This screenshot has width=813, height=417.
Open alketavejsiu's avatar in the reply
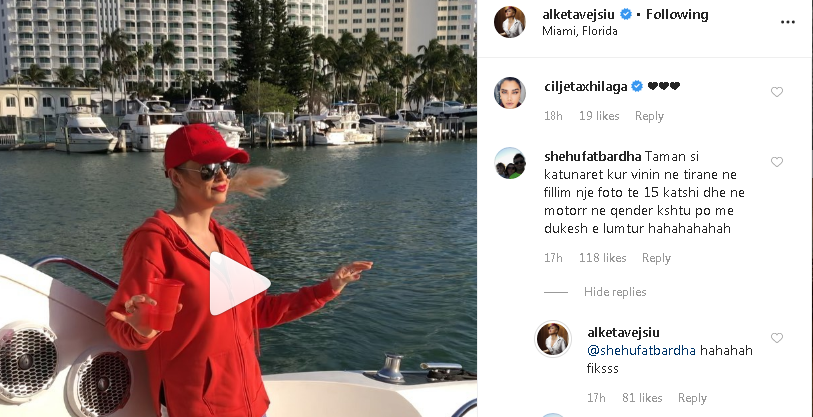click(x=552, y=339)
